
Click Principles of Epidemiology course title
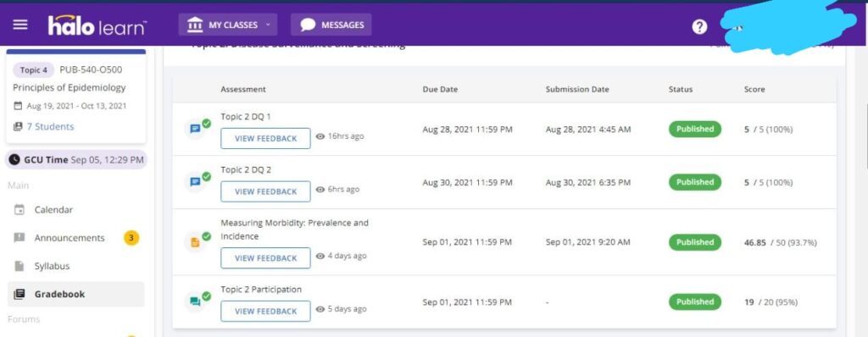pyautogui.click(x=70, y=87)
